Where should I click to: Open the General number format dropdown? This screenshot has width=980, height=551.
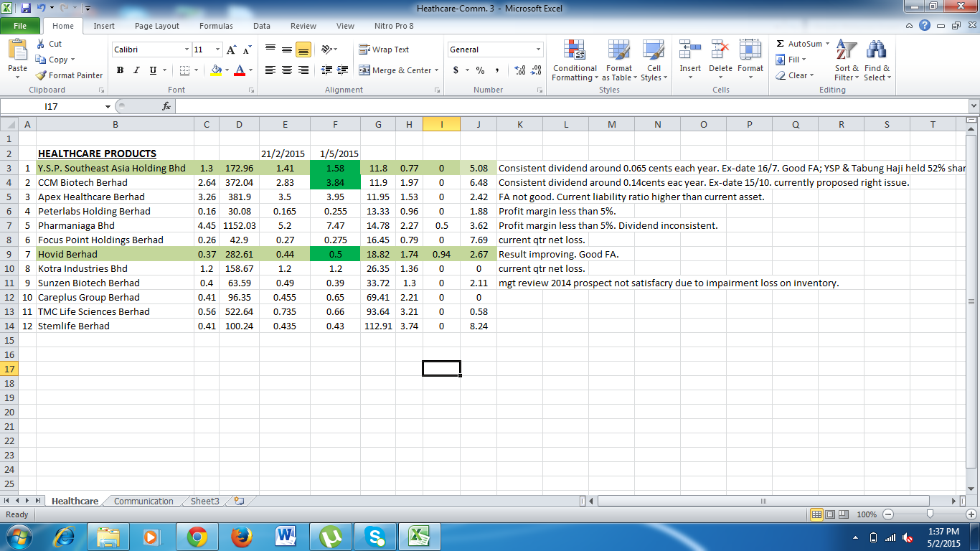coord(539,50)
